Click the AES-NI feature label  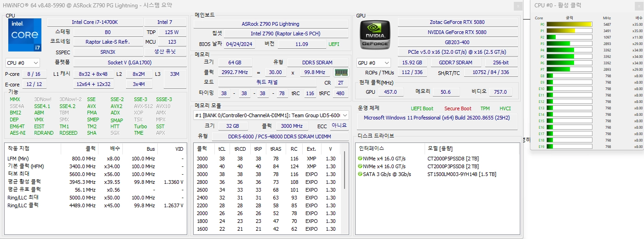click(x=17, y=133)
